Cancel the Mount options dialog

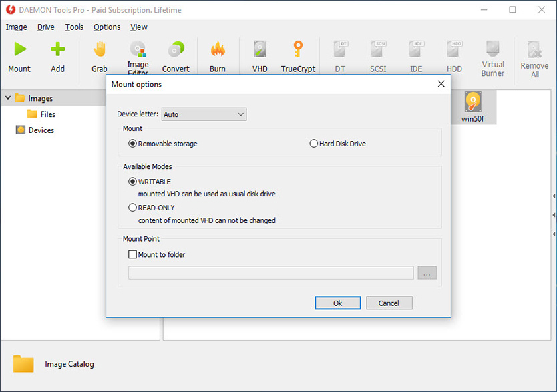coord(389,303)
